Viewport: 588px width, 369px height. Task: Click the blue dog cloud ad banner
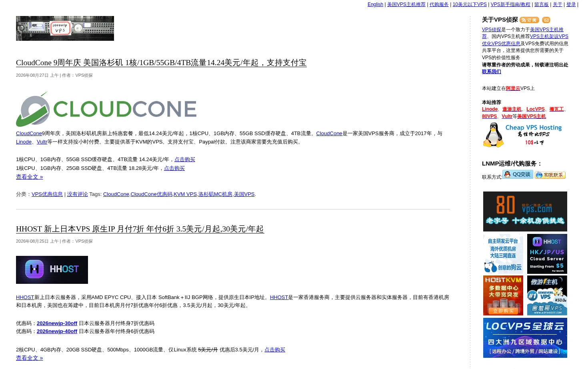[503, 254]
